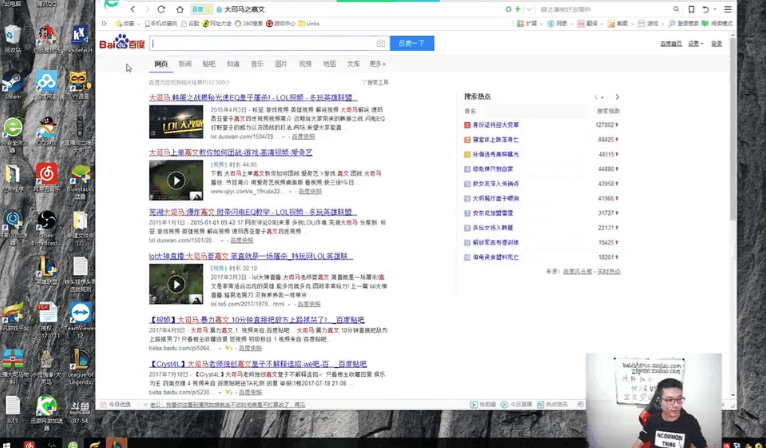Viewport: 766px width, 448px height.
Task: Open the League of Legends desktop icon
Action: coord(79,366)
